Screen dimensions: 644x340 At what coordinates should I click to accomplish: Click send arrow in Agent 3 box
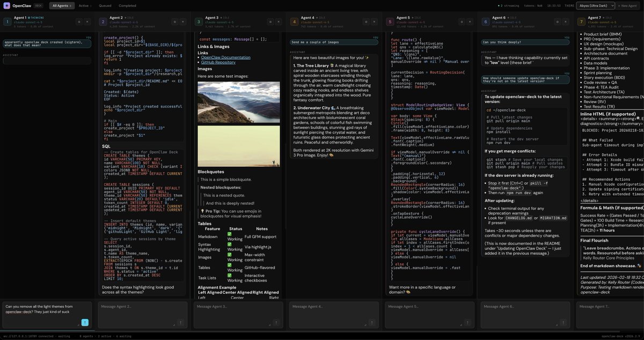(276, 322)
